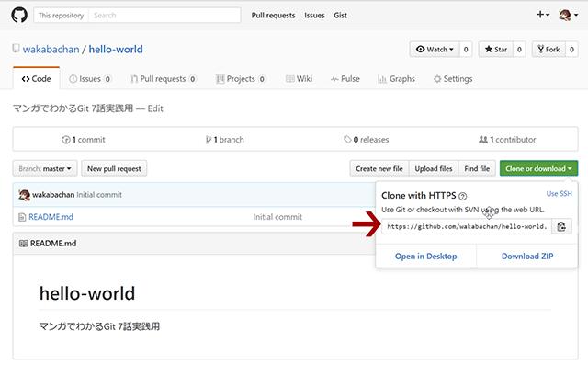View the 1 commit history
This screenshot has width=588, height=365.
click(x=84, y=140)
